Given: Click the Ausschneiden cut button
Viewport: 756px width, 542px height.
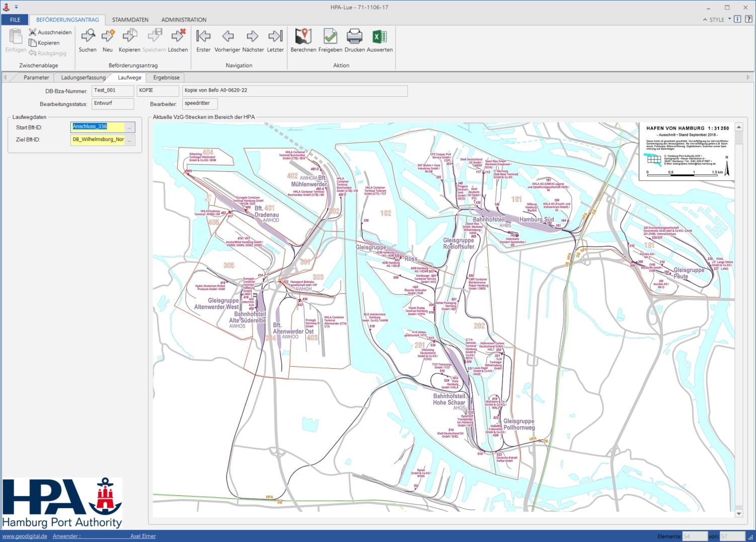Looking at the screenshot, I should tap(50, 32).
